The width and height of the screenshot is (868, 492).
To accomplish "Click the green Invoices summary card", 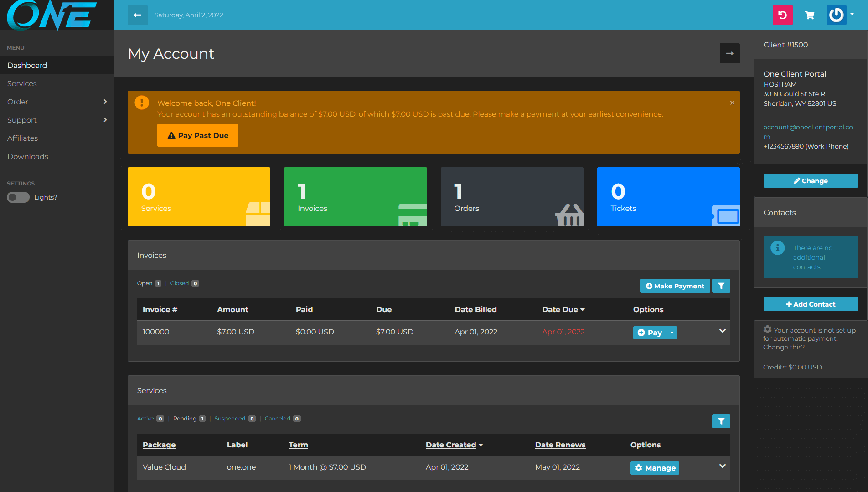I will click(x=355, y=197).
